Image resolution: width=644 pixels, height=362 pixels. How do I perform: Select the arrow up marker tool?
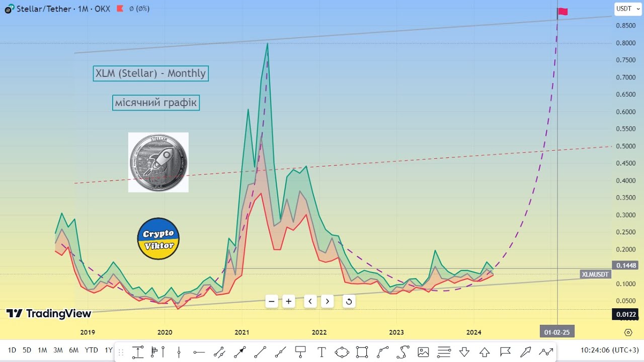coord(485,352)
